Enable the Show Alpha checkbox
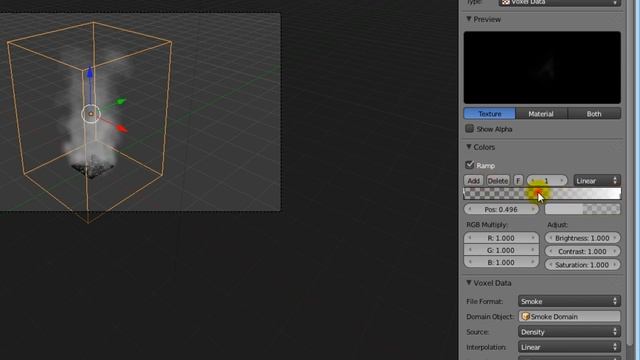The image size is (640, 360). (x=469, y=129)
